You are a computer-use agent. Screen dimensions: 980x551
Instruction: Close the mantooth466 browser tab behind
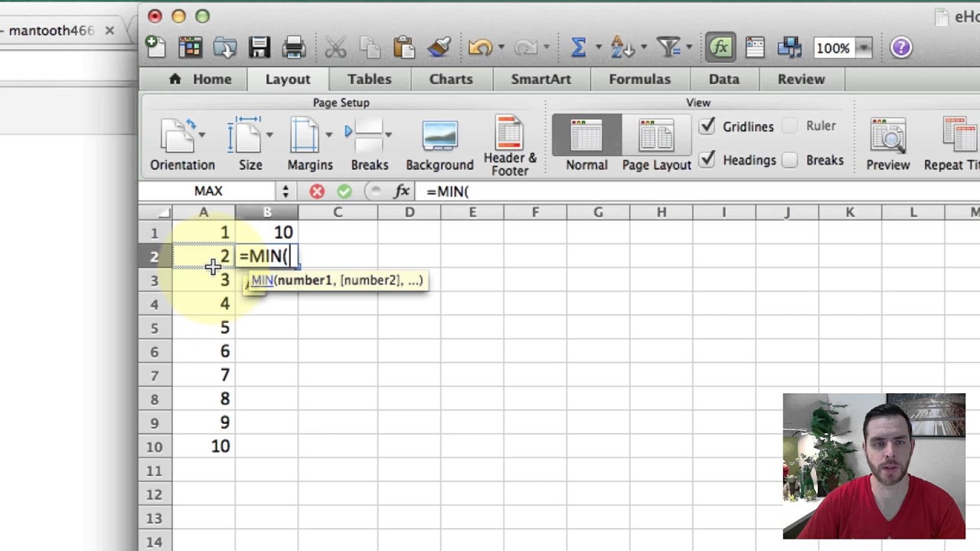109,31
